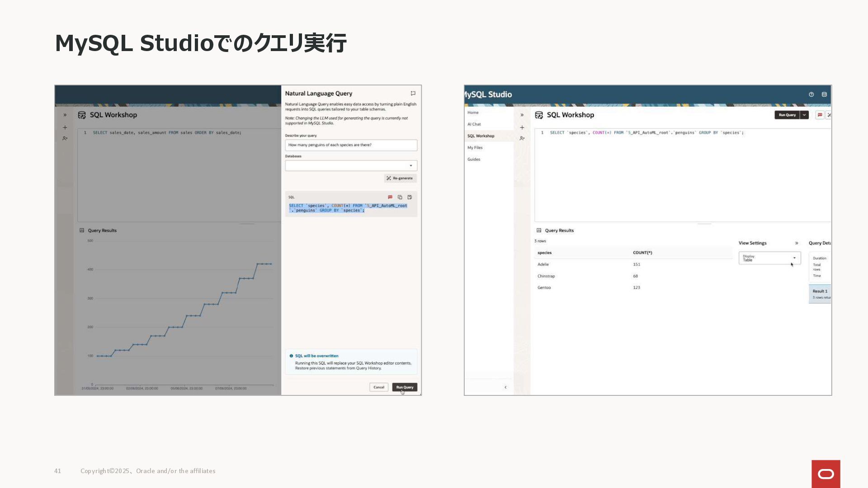Click Cancel in the Natural Language Query panel

coord(378,387)
